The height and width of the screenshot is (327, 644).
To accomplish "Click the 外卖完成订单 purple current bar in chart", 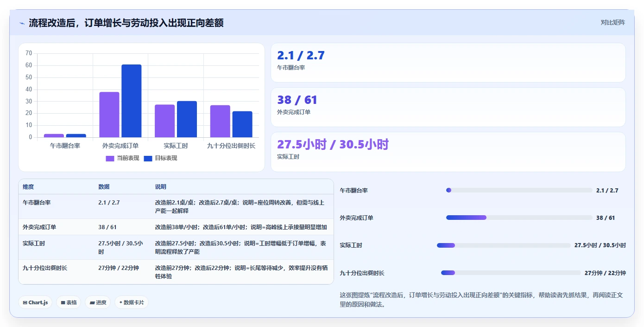I will point(109,115).
